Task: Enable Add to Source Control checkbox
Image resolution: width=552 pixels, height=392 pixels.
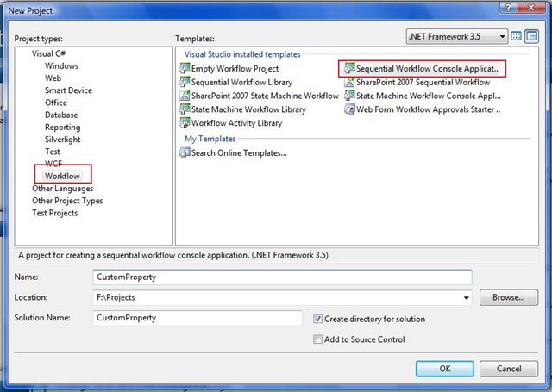Action: (317, 339)
